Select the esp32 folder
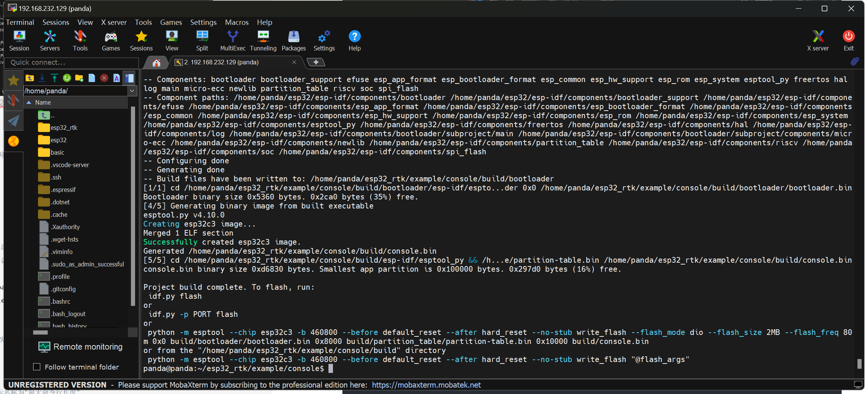Viewport: 868px width, 394px height. tap(53, 140)
